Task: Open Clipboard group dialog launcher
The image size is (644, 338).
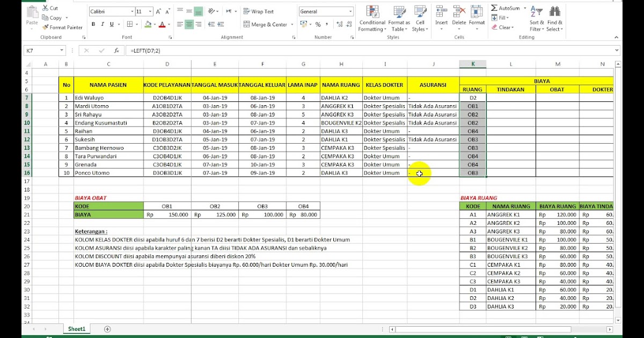Action: (x=84, y=38)
